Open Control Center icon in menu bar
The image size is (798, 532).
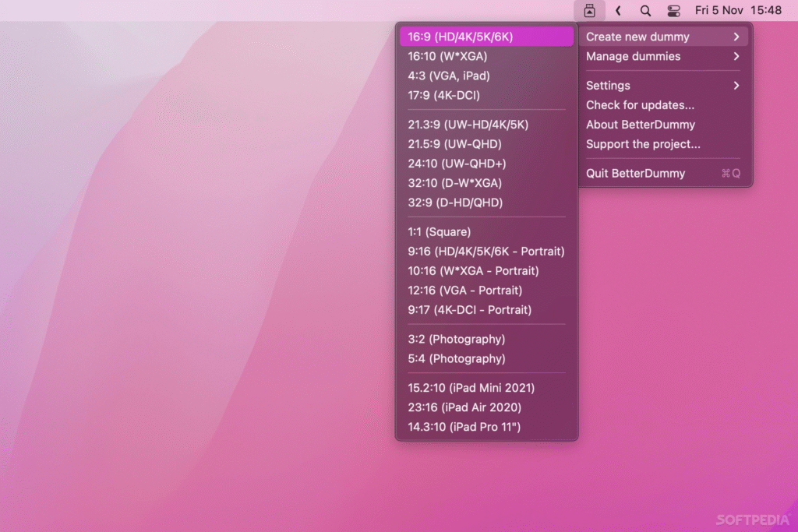(x=674, y=11)
